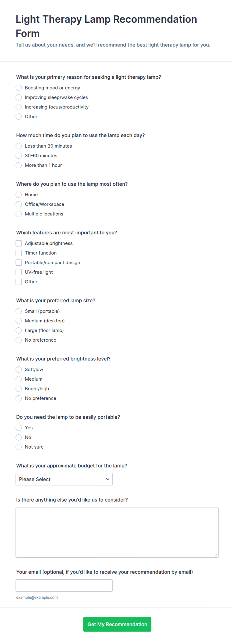Check the 'UV-free light' feature

pos(19,272)
